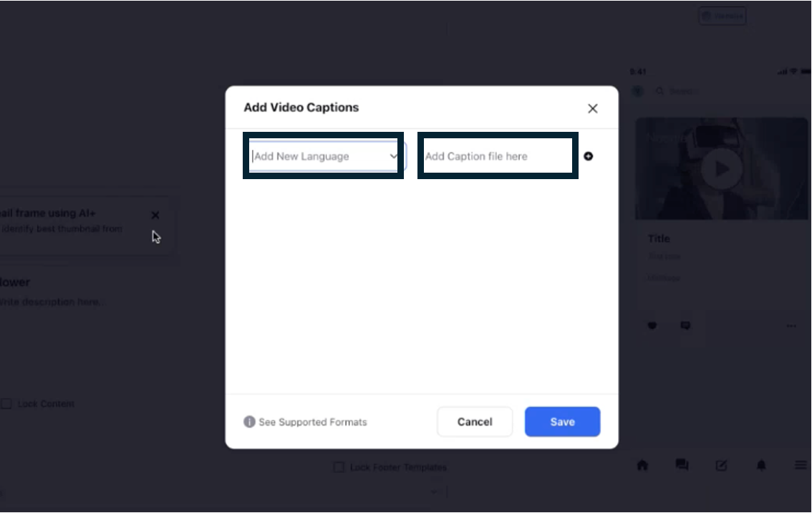Close the Add Video Captions dialog
Screen dimensions: 812x513
click(x=593, y=108)
